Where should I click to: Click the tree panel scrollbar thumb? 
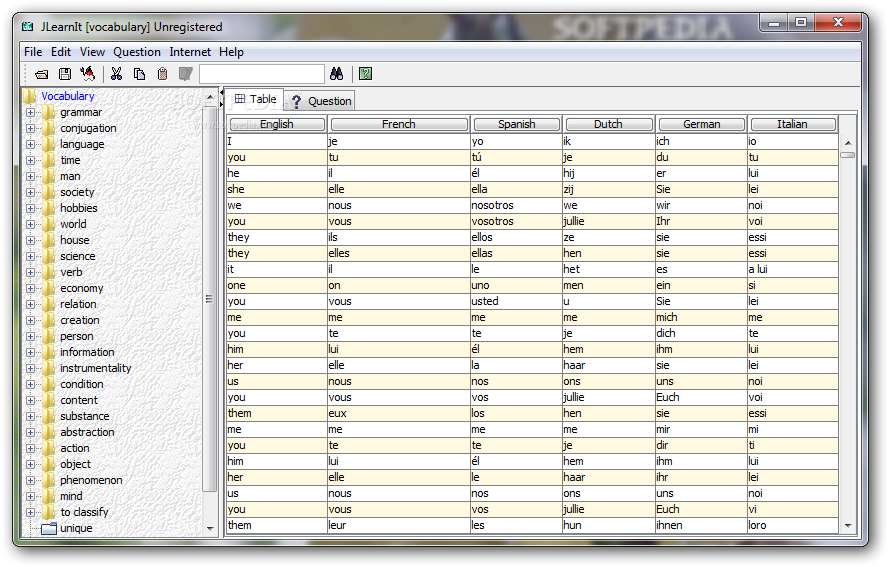(x=209, y=298)
